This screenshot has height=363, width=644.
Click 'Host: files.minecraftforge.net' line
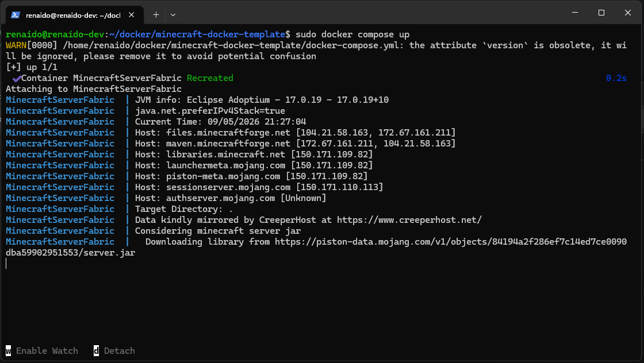point(296,133)
